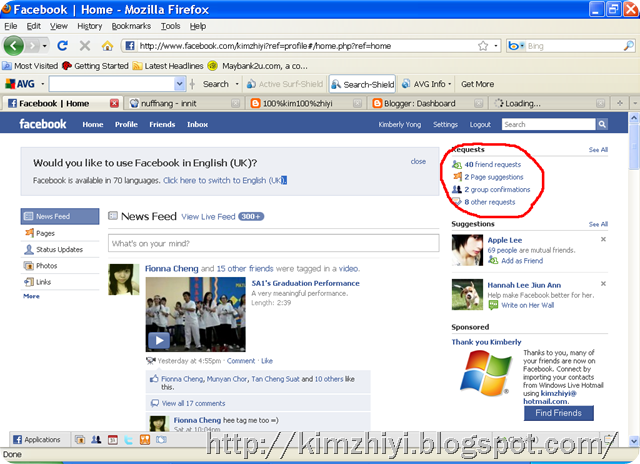Open the Inbox link in Facebook header
The image size is (640, 464).
point(198,124)
